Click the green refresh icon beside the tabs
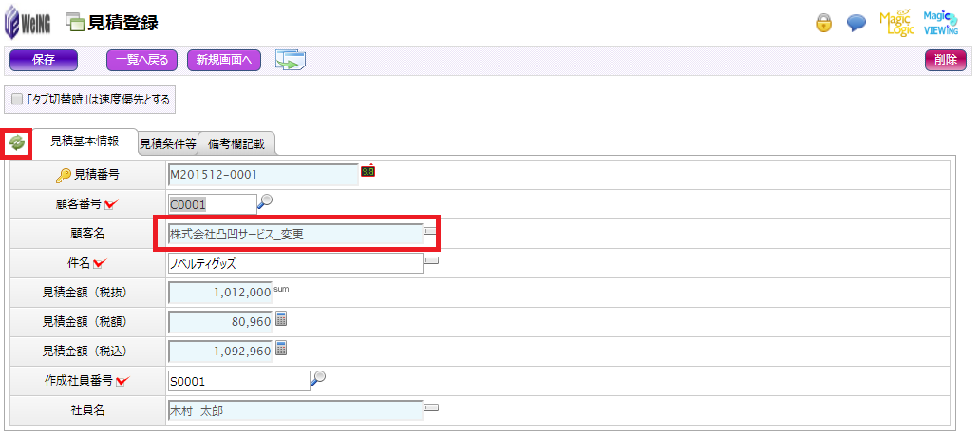The image size is (980, 437). tap(17, 142)
